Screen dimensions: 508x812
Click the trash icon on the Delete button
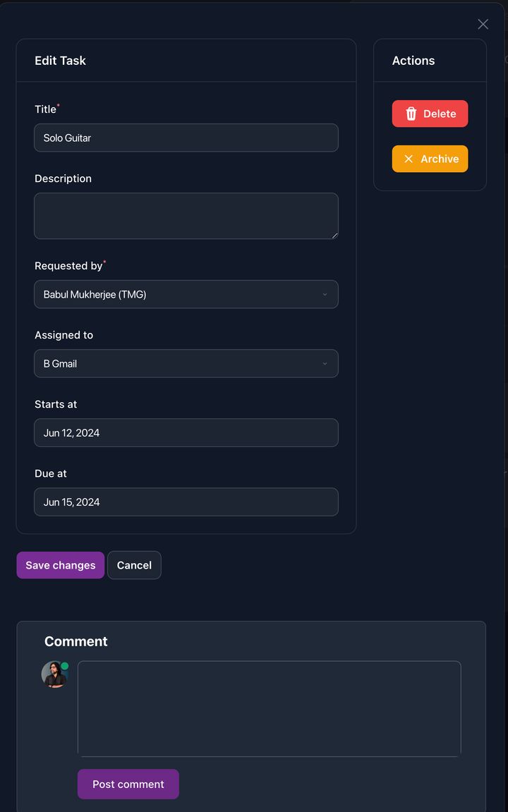pos(411,114)
